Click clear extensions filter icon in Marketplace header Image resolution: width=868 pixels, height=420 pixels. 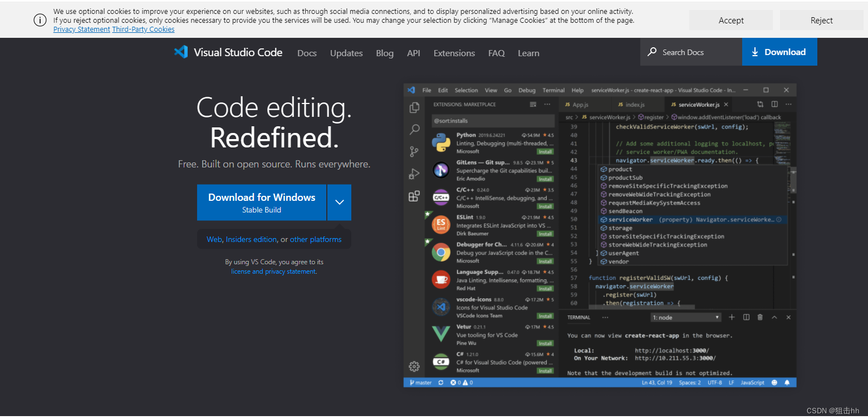tap(533, 105)
